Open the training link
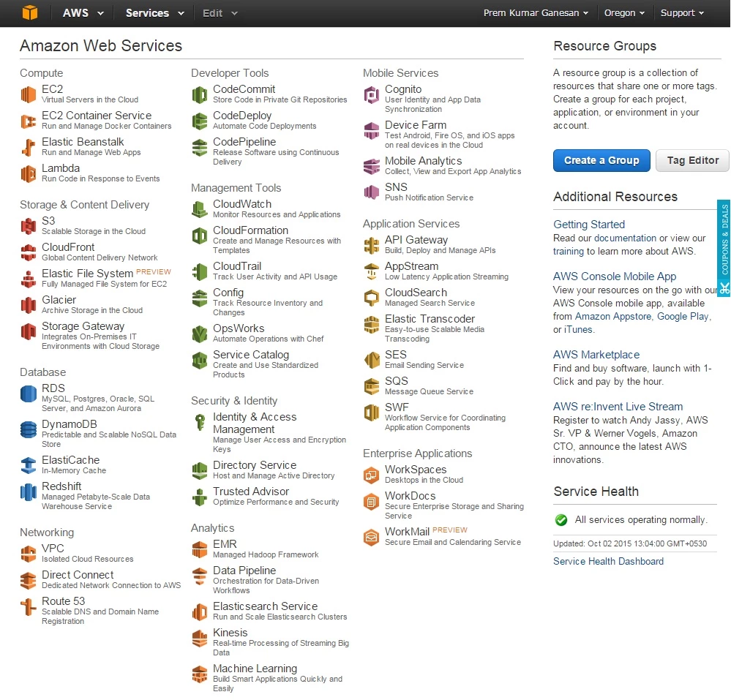The width and height of the screenshot is (731, 700). tap(569, 251)
